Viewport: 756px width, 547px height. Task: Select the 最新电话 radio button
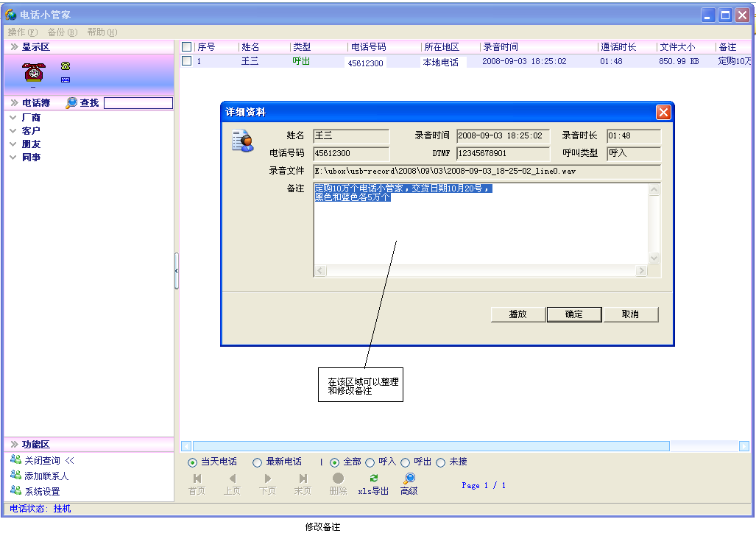coord(257,462)
